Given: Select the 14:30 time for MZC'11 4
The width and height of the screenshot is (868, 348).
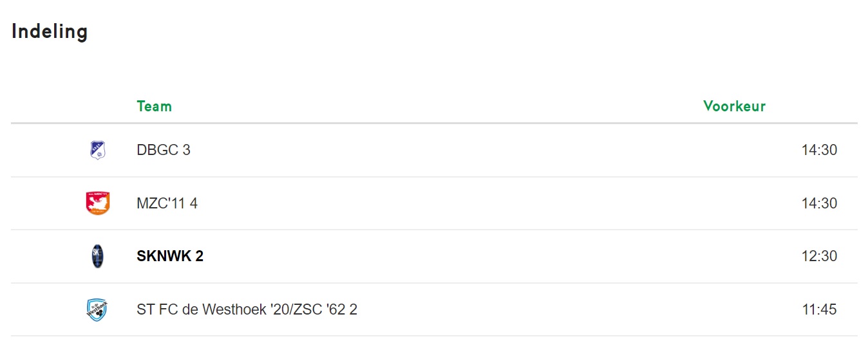Looking at the screenshot, I should click(819, 203).
